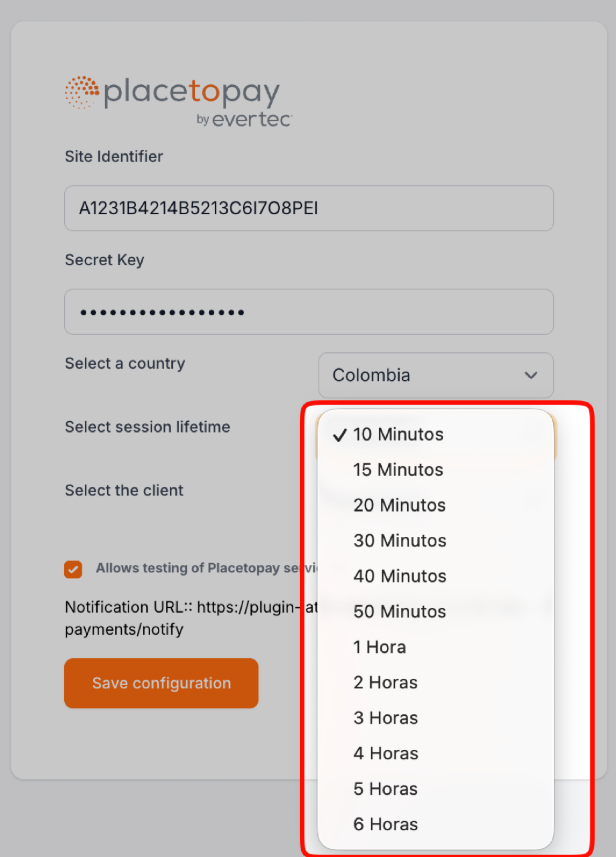Choose 15 Minutos session lifetime
The image size is (616, 857).
click(x=398, y=470)
